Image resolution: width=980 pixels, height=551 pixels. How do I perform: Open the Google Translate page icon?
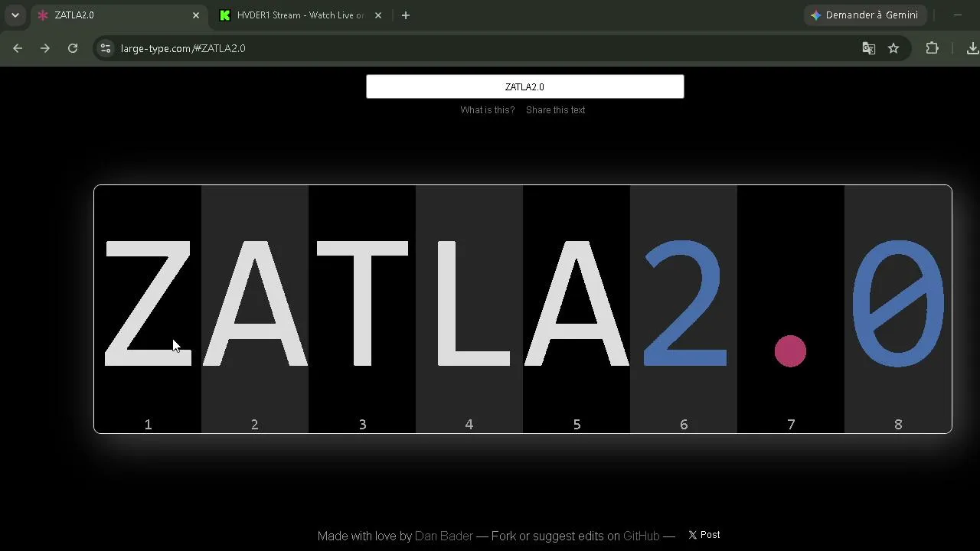868,48
